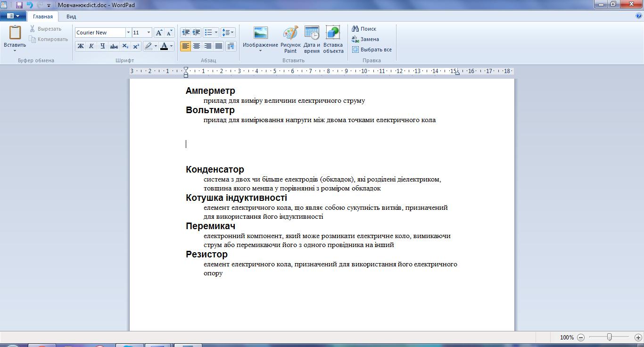This screenshot has height=347, width=644.
Task: Open the font color dropdown arrow
Action: (172, 46)
